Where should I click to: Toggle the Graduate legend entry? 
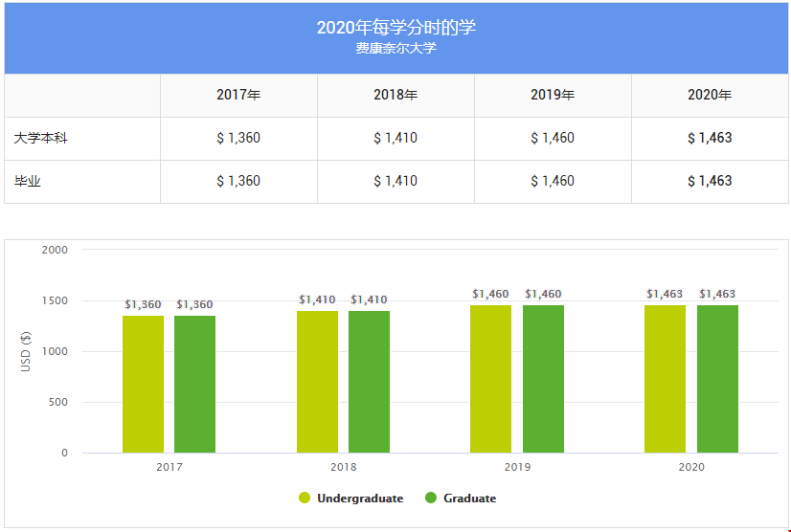[461, 499]
